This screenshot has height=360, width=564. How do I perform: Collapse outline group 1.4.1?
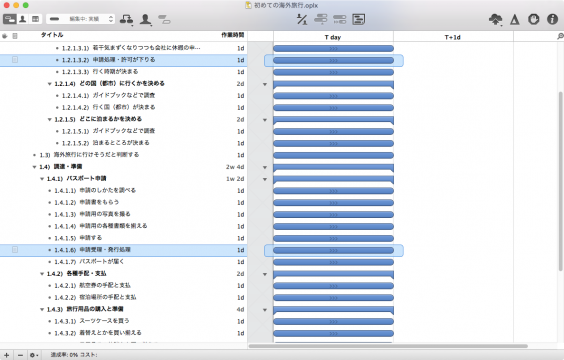pos(42,179)
